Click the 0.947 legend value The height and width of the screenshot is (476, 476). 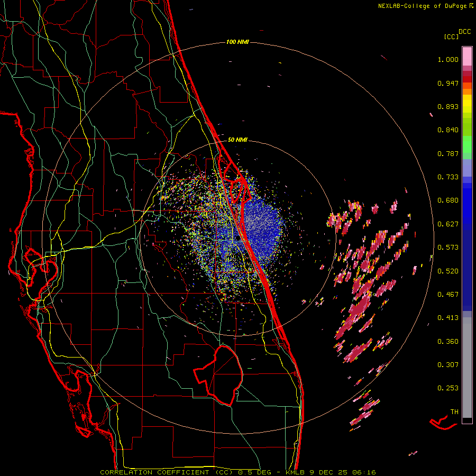448,83
